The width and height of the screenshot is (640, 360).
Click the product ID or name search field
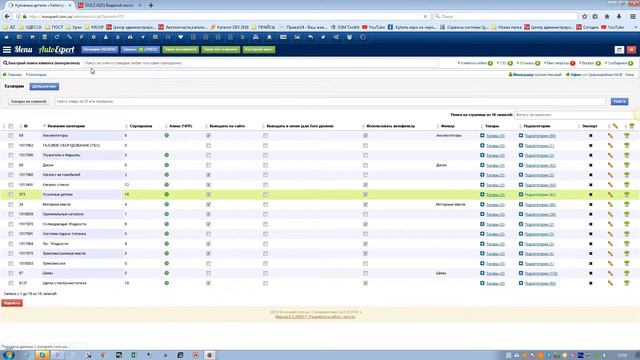[330, 102]
